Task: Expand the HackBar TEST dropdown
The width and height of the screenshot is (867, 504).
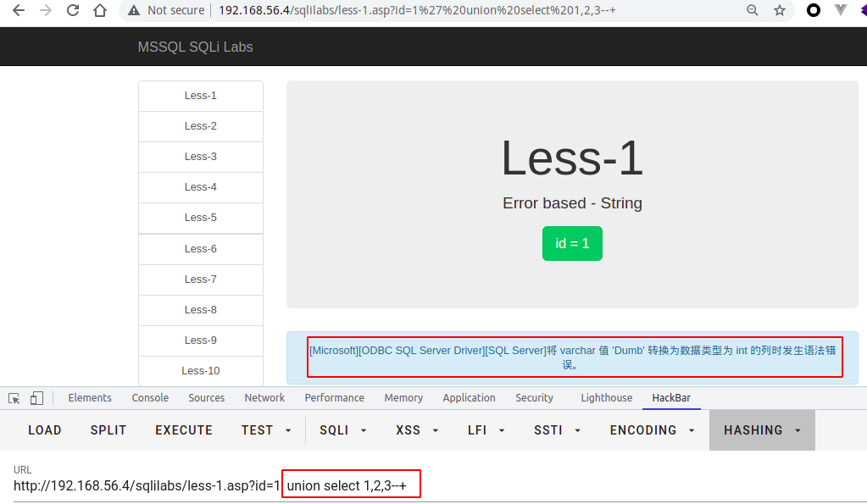Action: (266, 430)
